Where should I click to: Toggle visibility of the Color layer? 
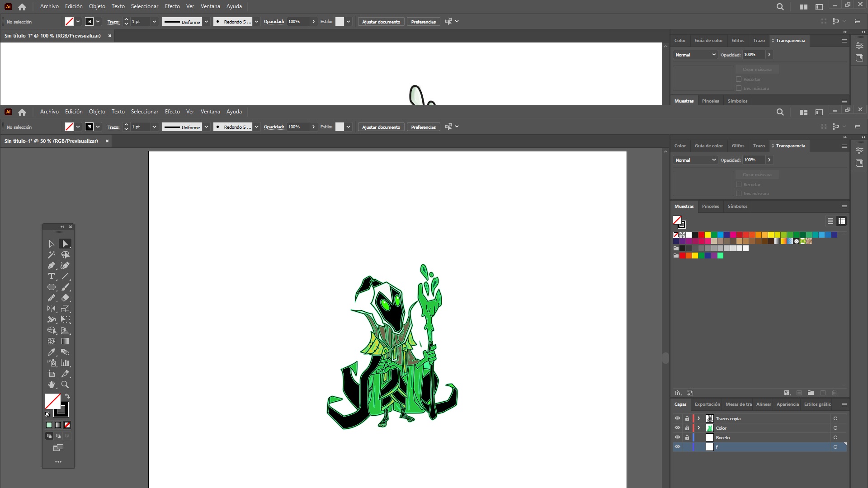click(677, 428)
